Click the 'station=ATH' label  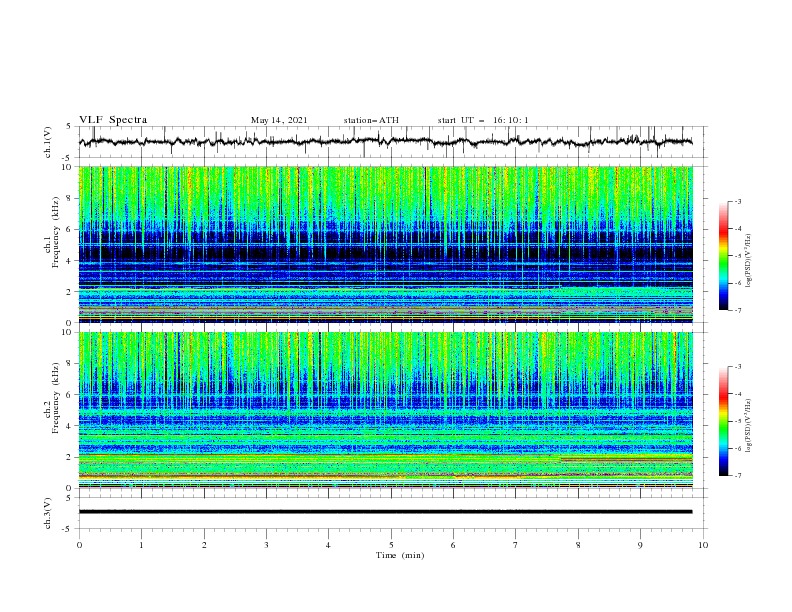click(x=371, y=120)
